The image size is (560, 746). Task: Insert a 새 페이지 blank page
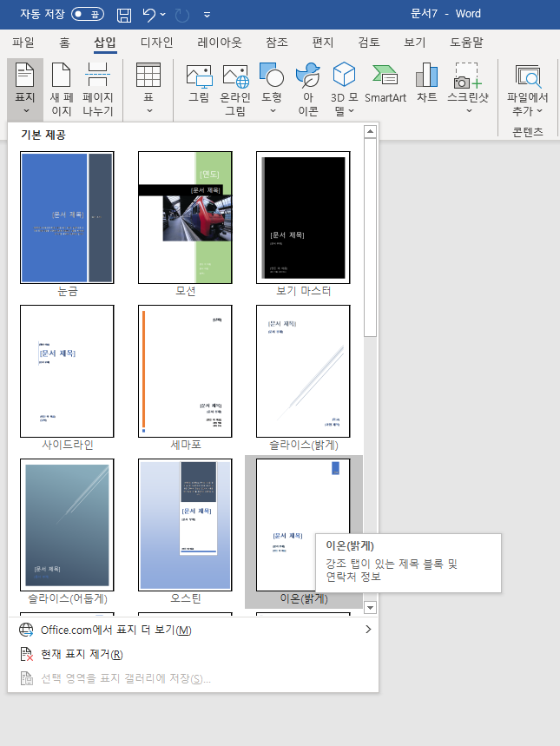(62, 89)
